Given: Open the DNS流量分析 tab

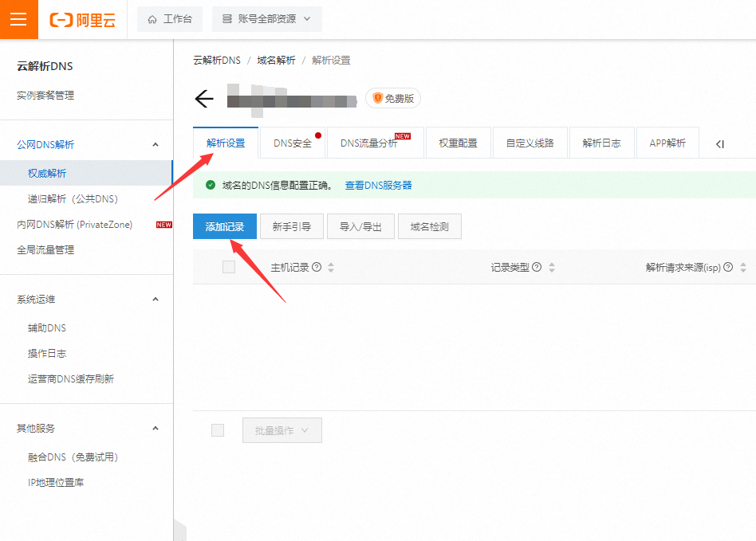Looking at the screenshot, I should [375, 143].
